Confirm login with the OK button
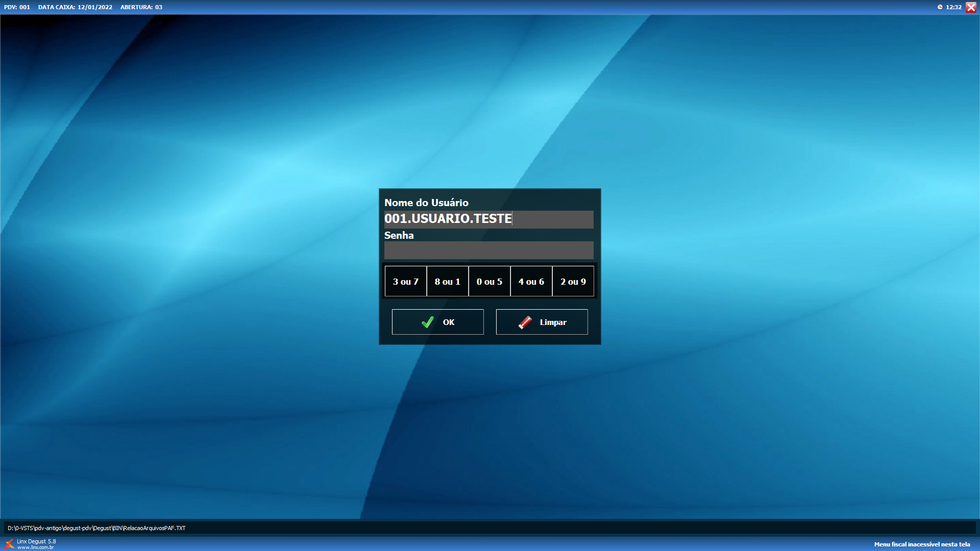 (x=438, y=322)
